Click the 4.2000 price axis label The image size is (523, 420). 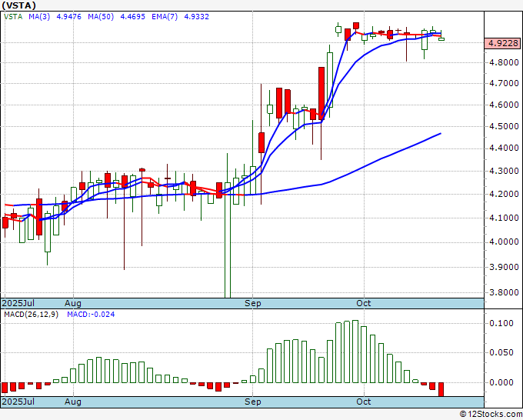[x=504, y=194]
